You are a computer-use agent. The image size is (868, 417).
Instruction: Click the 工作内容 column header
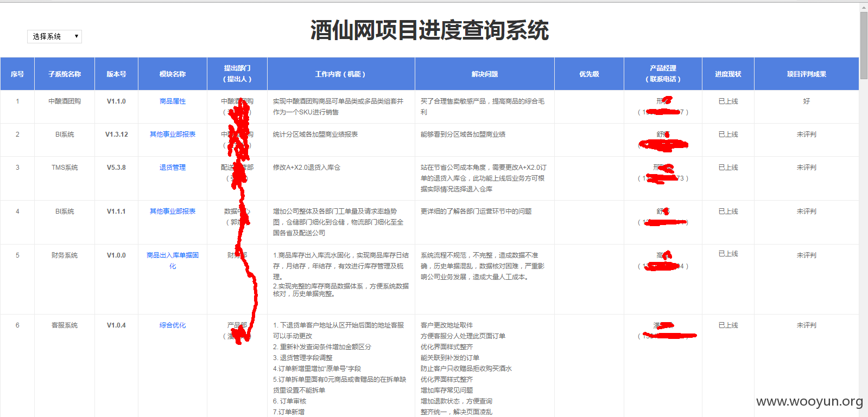tap(341, 74)
